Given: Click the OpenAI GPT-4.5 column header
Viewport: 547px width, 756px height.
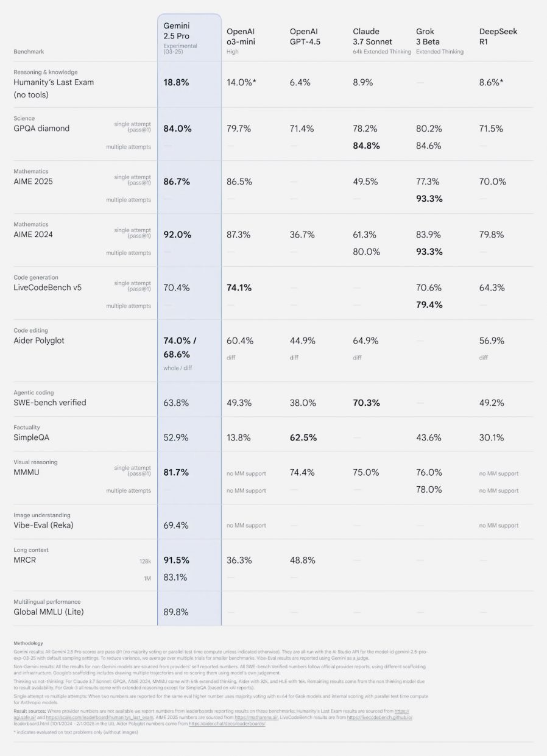Looking at the screenshot, I should coord(305,37).
